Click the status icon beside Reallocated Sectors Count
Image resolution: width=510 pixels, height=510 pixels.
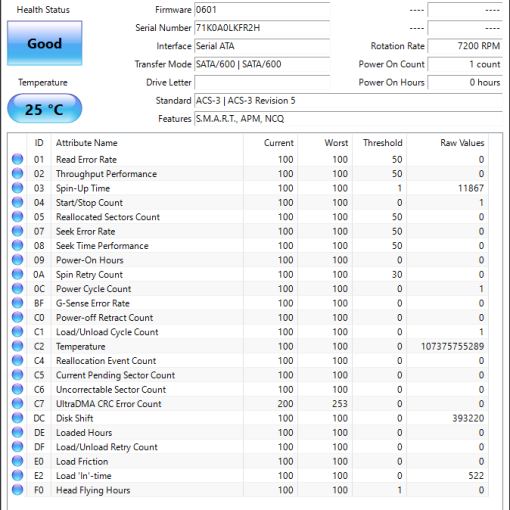tap(17, 217)
